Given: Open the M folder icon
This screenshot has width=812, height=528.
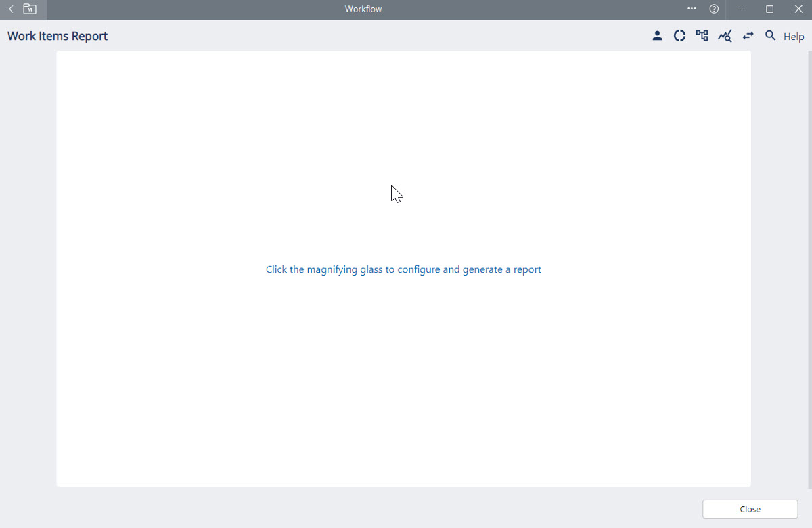Looking at the screenshot, I should pos(30,9).
